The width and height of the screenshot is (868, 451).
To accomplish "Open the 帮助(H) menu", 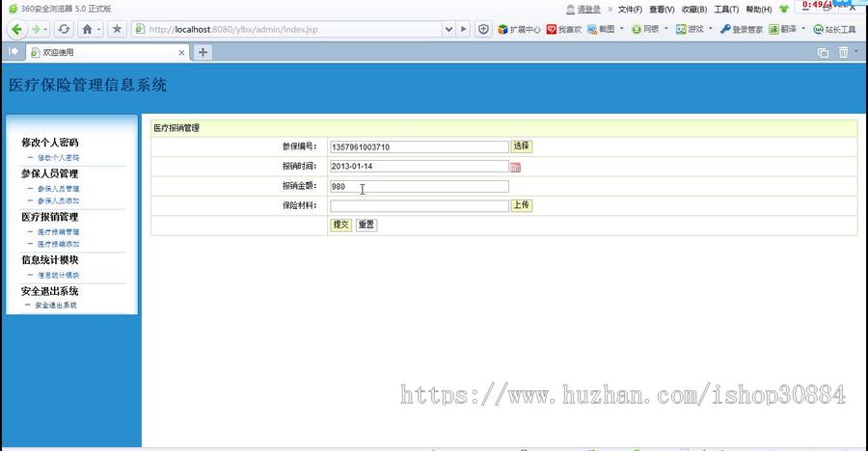I will pos(758,10).
